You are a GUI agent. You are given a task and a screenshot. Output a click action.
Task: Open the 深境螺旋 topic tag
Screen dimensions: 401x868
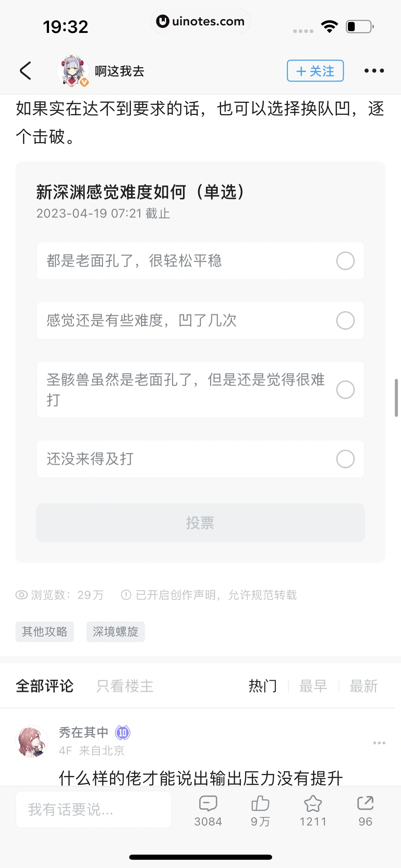coord(116,631)
